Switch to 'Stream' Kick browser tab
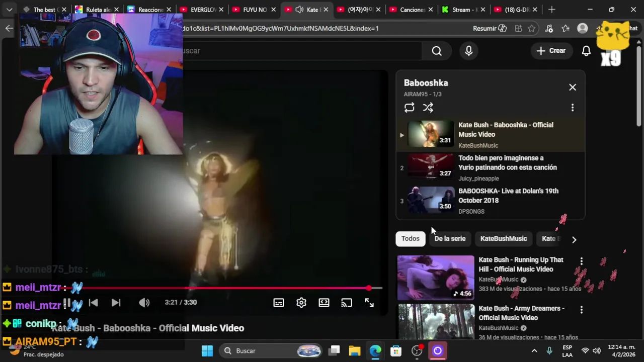Image resolution: width=644 pixels, height=362 pixels. [464, 10]
